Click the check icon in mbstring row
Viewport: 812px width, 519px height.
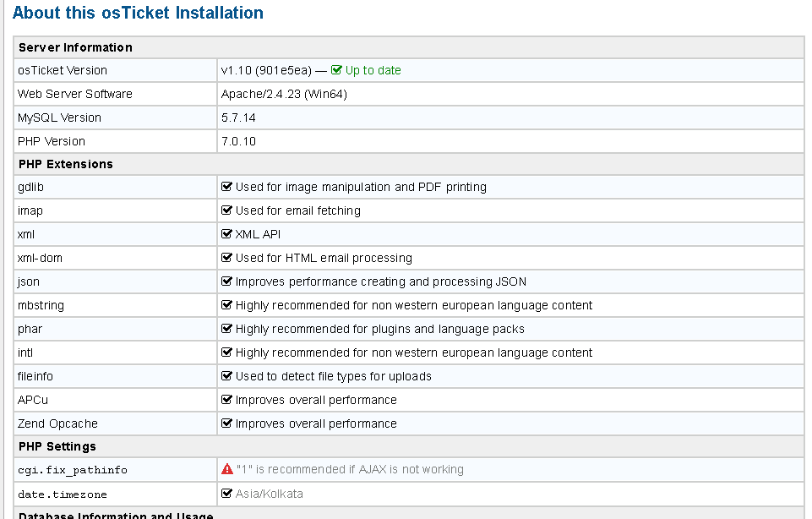click(x=226, y=305)
